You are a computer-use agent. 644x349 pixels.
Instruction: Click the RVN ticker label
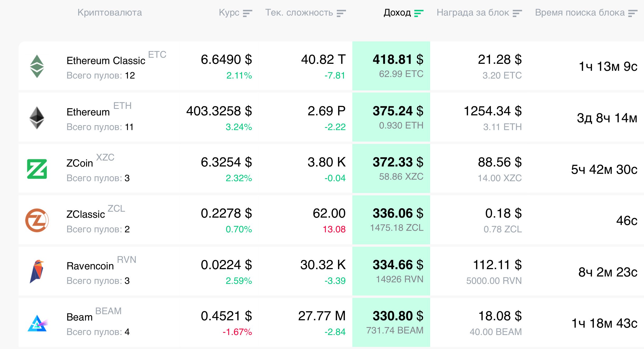click(x=127, y=260)
